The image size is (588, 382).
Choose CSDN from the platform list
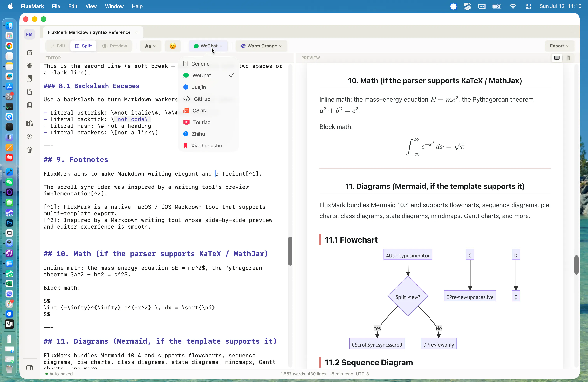pos(208,110)
